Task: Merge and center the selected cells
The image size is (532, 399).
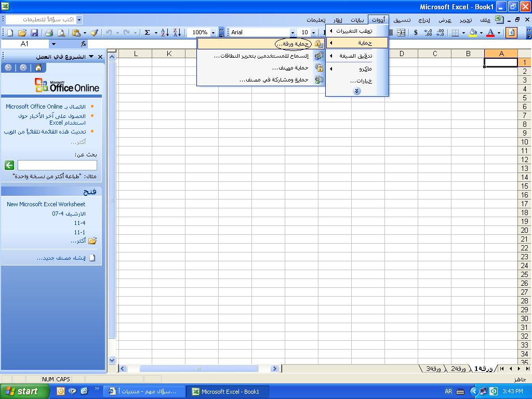Action: (401, 33)
